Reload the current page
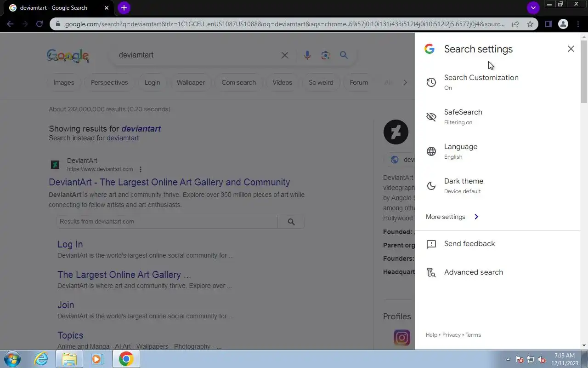 pos(40,24)
